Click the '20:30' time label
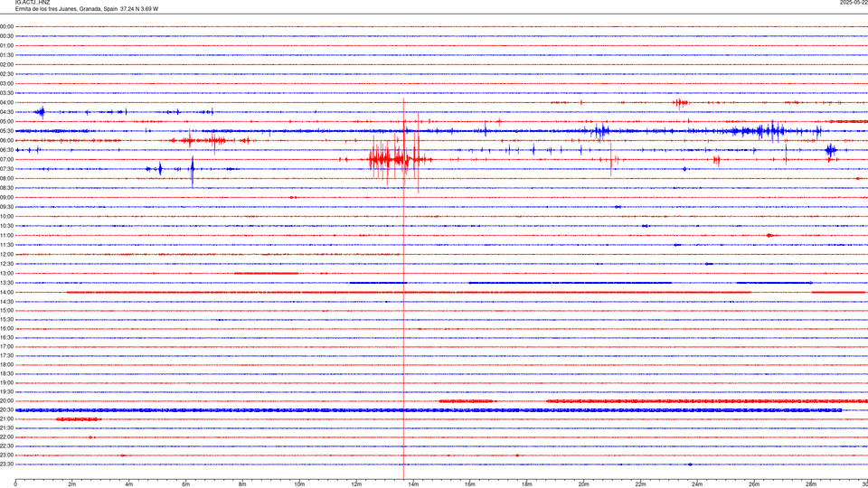The height and width of the screenshot is (488, 868). tap(6, 410)
